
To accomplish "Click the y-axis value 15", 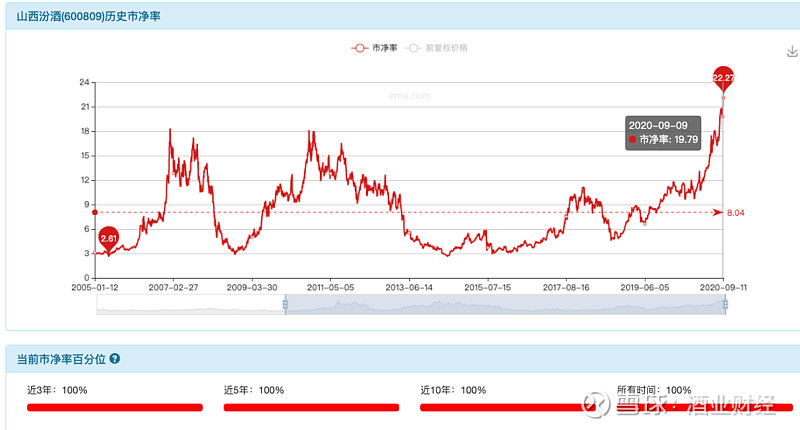I will click(x=84, y=156).
